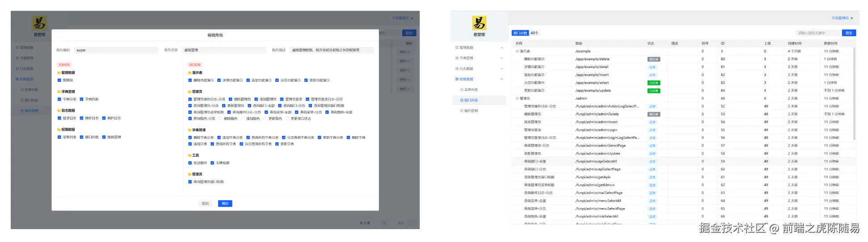Click the 角色编码 field containing super
The image size is (868, 242).
click(x=116, y=50)
